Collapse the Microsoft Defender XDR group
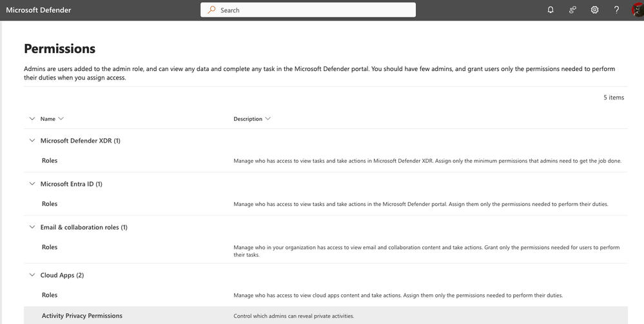Screen dimensions: 644x324 pyautogui.click(x=32, y=141)
